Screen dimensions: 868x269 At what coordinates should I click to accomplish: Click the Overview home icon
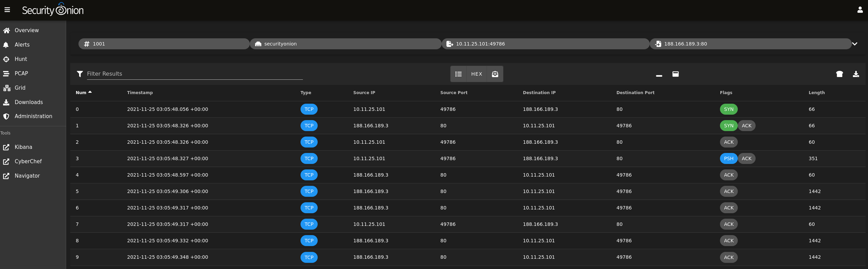click(6, 30)
